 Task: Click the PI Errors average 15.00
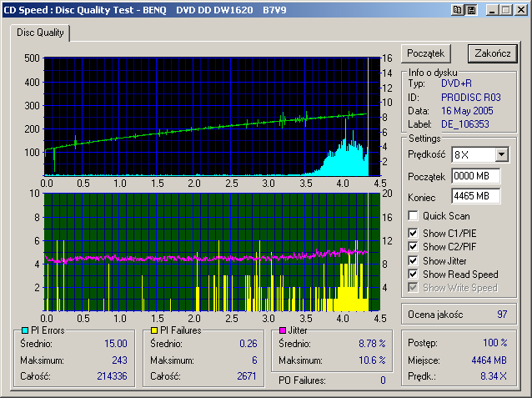pos(116,344)
